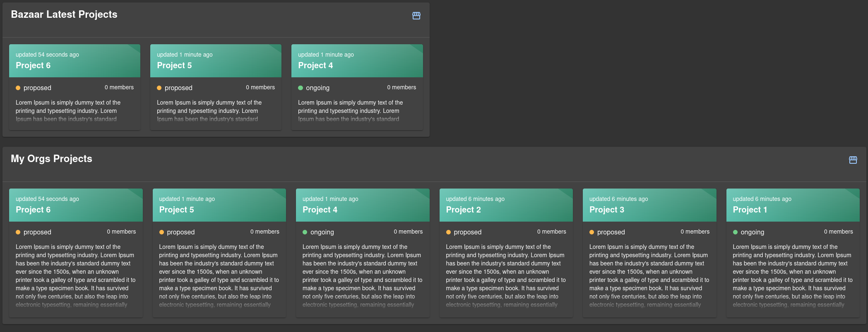This screenshot has height=332, width=868.
Task: Click the 0 members label on Project 2
Action: pos(551,232)
